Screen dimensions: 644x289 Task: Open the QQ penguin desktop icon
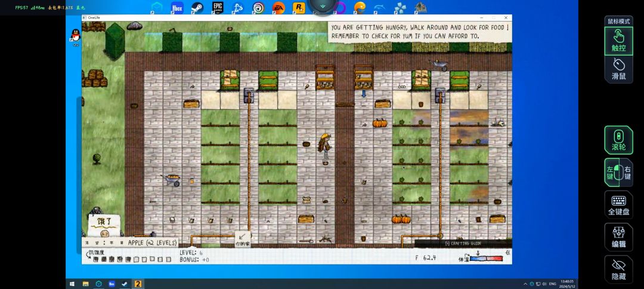76,36
